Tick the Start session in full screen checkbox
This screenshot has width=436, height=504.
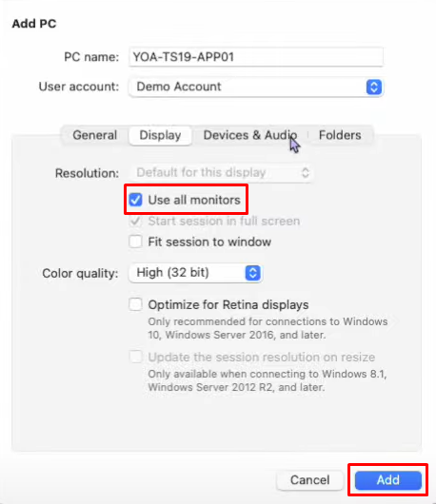tap(135, 221)
